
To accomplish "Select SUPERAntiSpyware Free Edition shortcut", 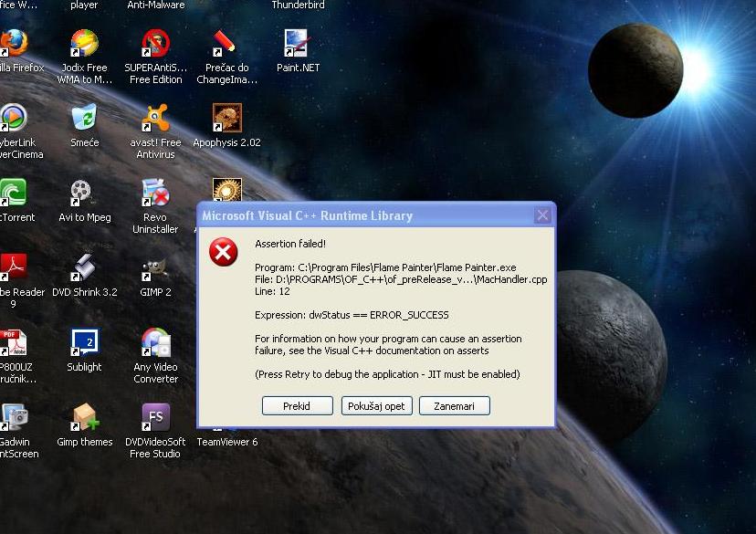I will click(155, 43).
